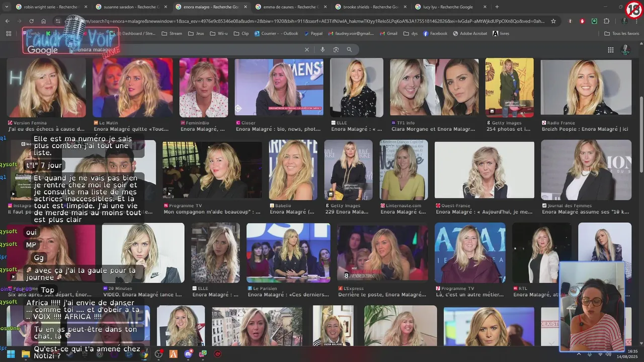Screen dimensions: 644x362
Task: Open the Adobe Acrobat bookmark
Action: (x=470, y=34)
